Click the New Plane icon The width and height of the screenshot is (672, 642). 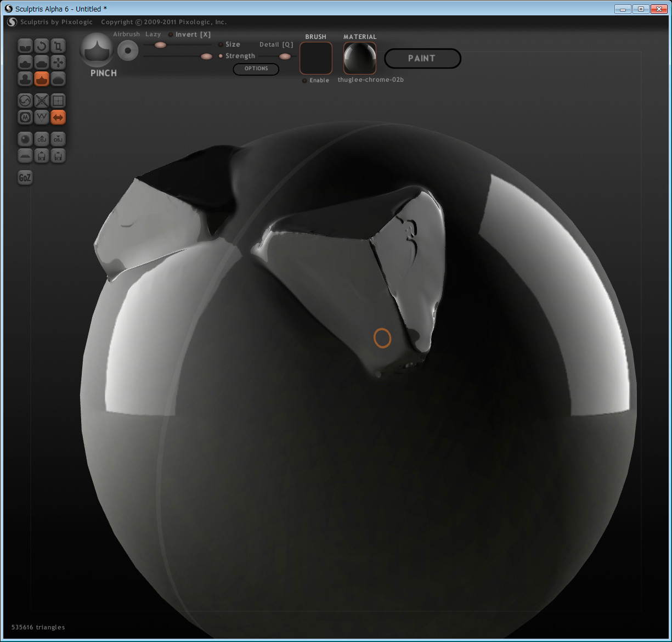[x=25, y=156]
